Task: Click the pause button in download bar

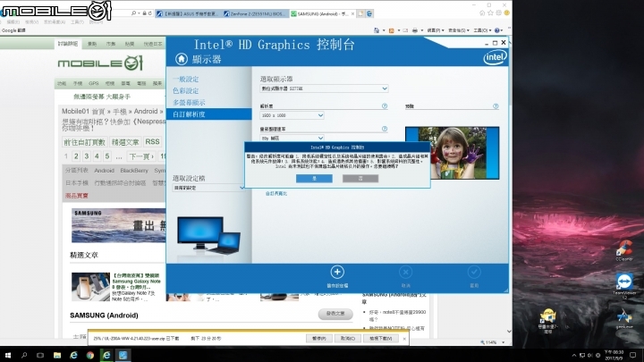Action: pyautogui.click(x=319, y=339)
